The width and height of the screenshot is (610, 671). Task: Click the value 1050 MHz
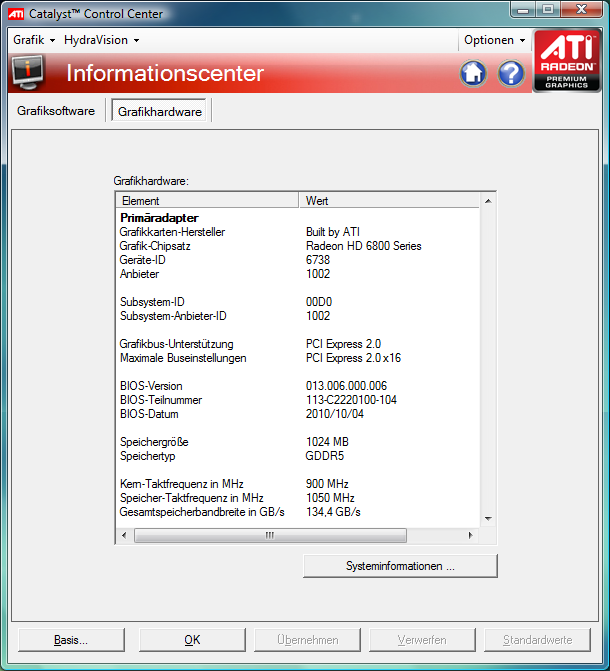330,498
